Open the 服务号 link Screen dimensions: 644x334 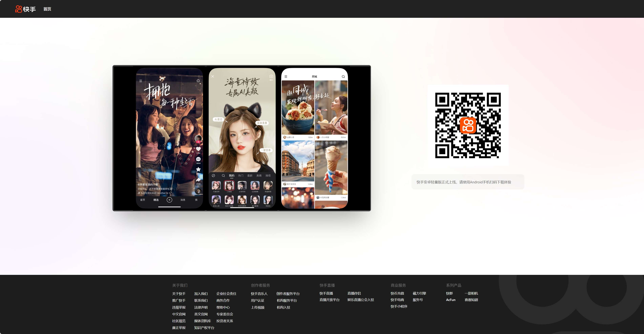point(418,300)
